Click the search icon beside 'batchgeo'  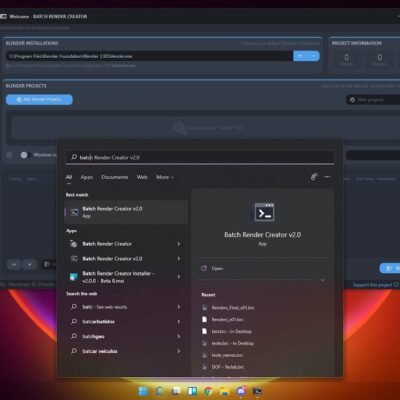(74, 336)
